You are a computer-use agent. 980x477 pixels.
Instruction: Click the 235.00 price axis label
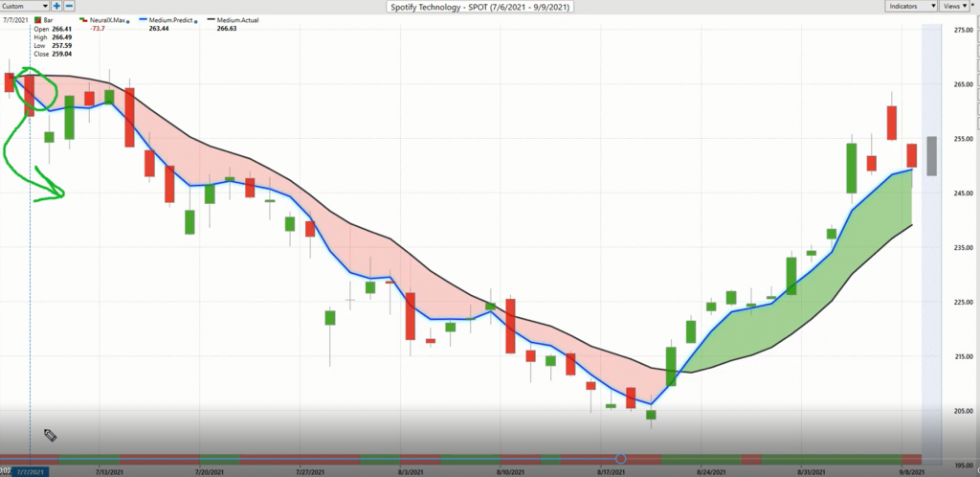[963, 247]
